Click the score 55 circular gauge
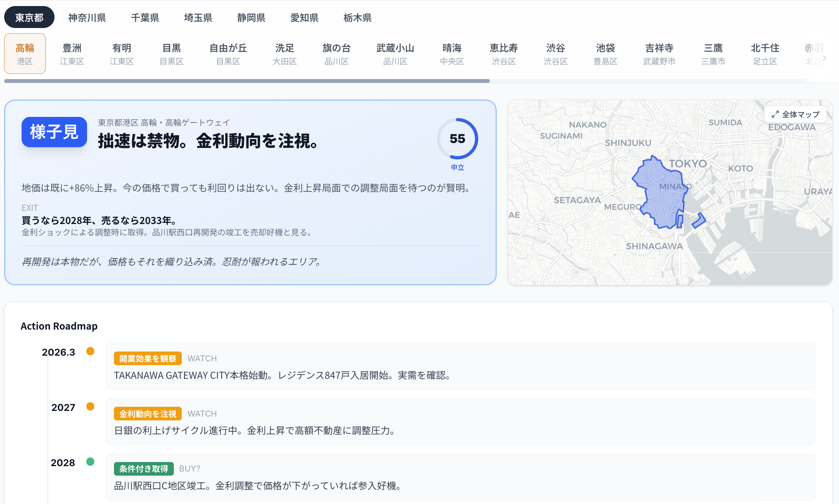The image size is (839, 504). pos(457,139)
